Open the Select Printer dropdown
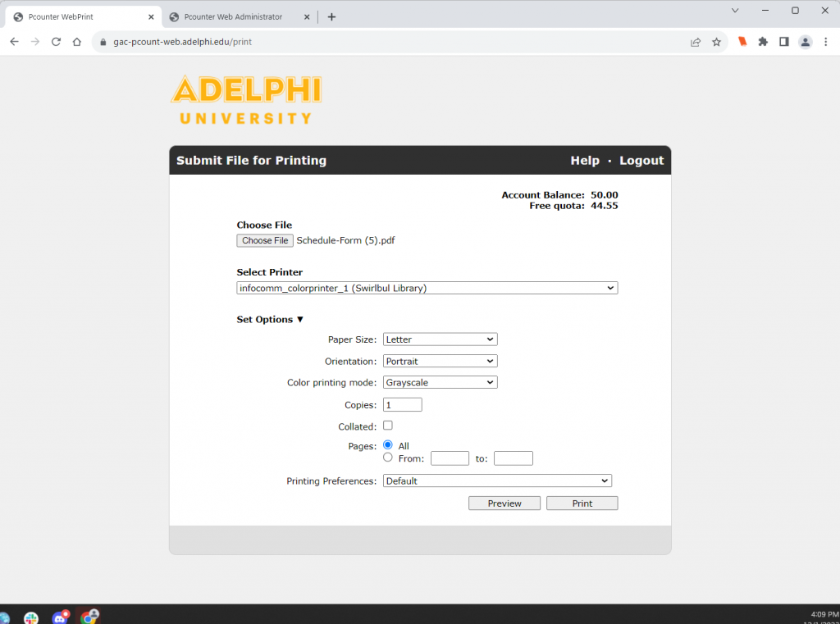Viewport: 840px width, 624px height. [x=427, y=288]
